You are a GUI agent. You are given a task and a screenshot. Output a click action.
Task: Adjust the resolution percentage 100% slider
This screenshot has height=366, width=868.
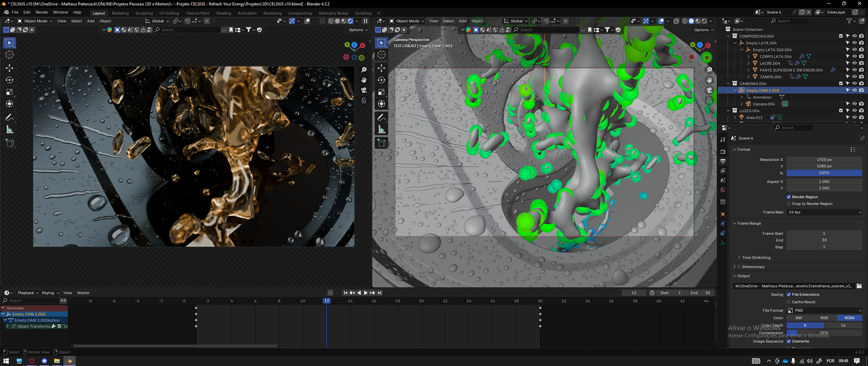[x=824, y=173]
